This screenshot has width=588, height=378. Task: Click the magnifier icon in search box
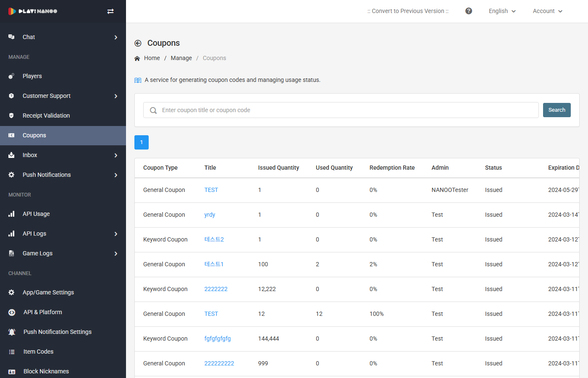[153, 110]
